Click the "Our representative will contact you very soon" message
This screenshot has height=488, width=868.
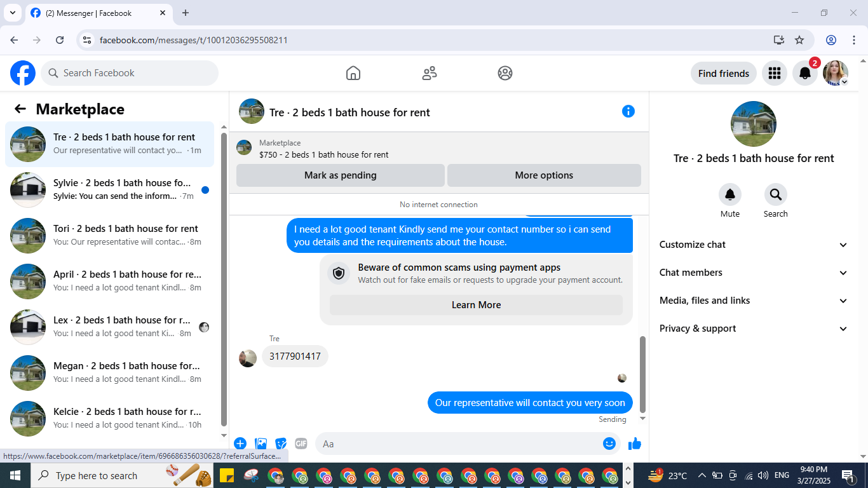pyautogui.click(x=530, y=403)
